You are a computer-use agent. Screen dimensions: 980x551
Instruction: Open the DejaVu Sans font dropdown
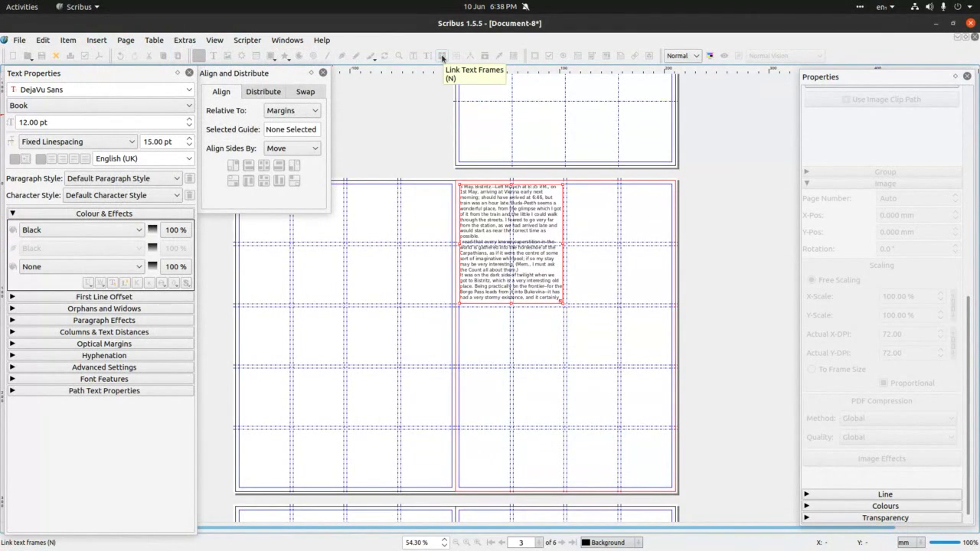click(100, 90)
